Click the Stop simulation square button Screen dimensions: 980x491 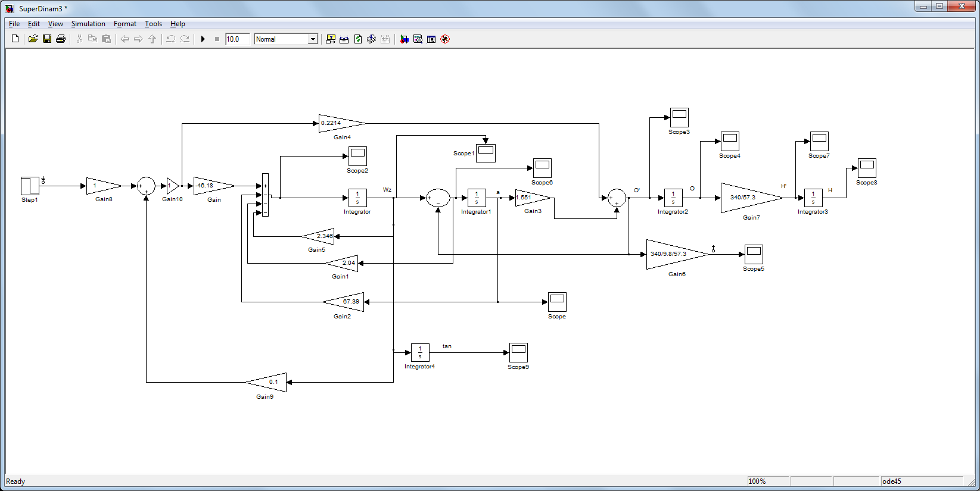coord(217,39)
